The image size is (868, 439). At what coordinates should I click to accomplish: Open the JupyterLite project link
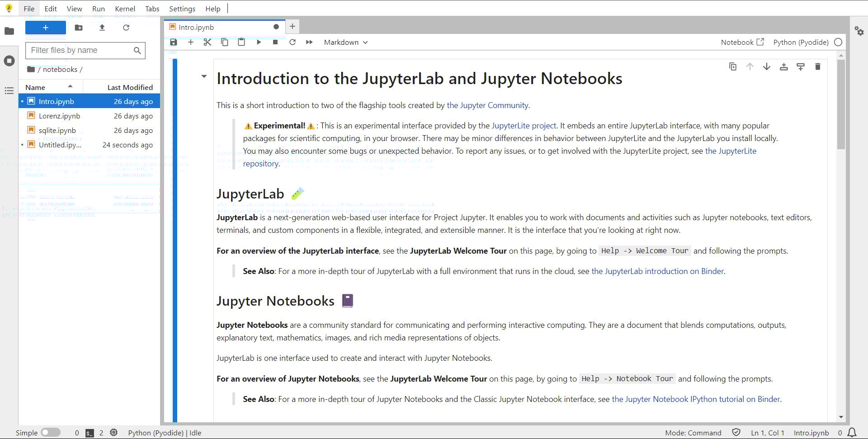(x=524, y=126)
